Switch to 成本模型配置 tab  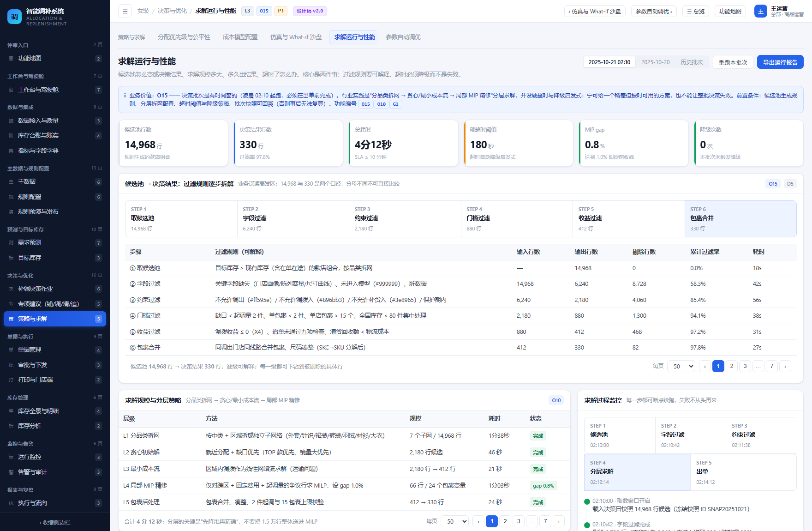tap(240, 37)
